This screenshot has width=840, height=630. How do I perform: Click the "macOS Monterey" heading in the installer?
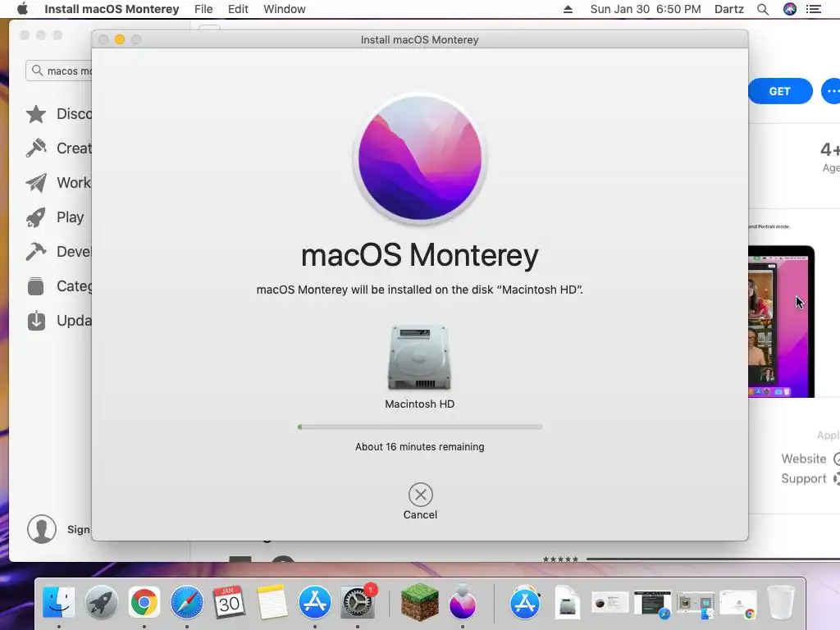tap(419, 256)
